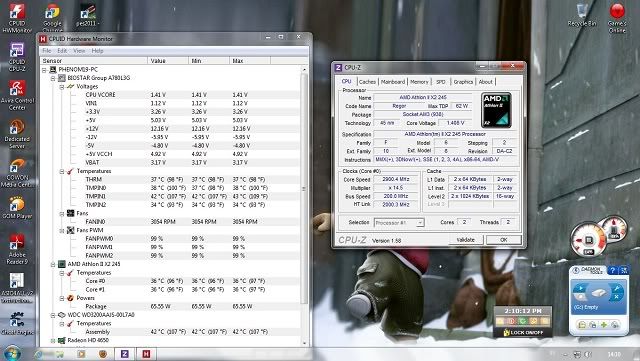Screen dimensions: 640x361
Task: Click the red power icon in the shutdown gadget
Action: click(x=511, y=321)
